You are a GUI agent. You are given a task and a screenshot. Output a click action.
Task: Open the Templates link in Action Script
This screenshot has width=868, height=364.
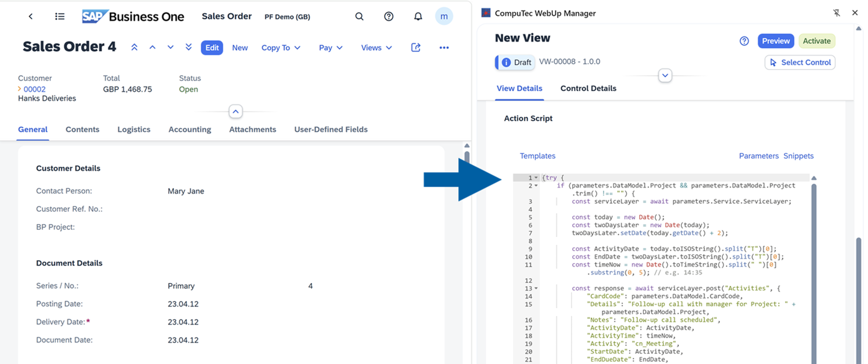(538, 156)
